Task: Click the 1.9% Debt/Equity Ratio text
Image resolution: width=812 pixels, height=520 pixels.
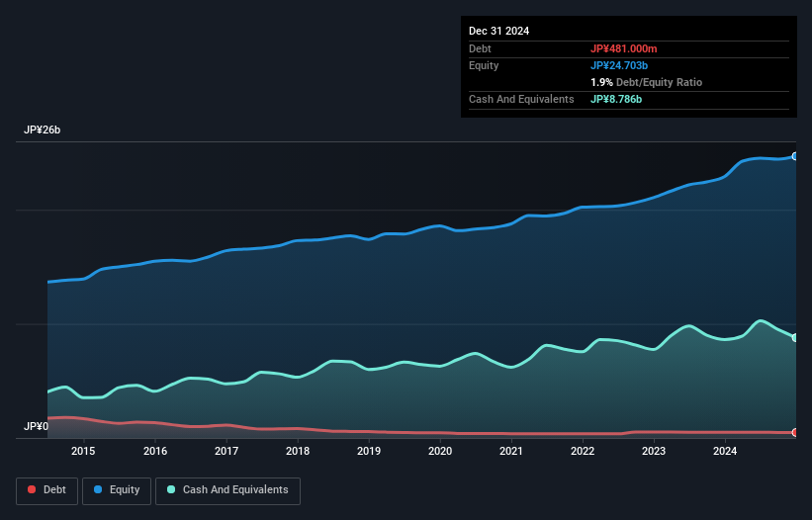Action: point(646,82)
